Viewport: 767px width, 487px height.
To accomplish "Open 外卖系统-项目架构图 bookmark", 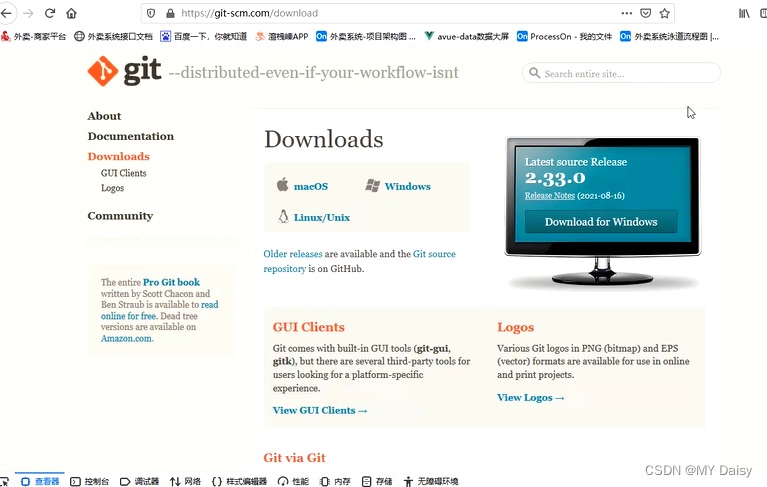I will (366, 36).
